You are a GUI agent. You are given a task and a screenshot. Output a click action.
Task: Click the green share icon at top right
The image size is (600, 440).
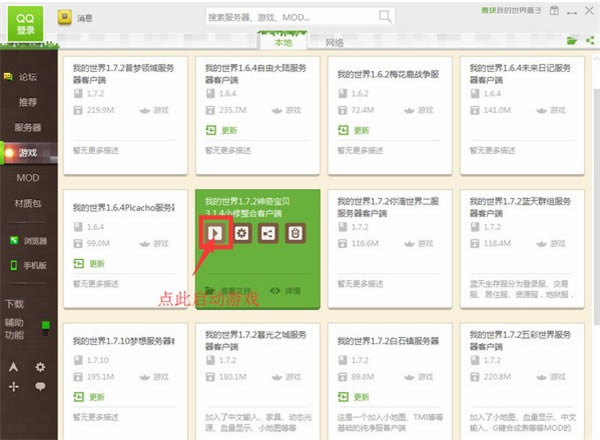(590, 40)
